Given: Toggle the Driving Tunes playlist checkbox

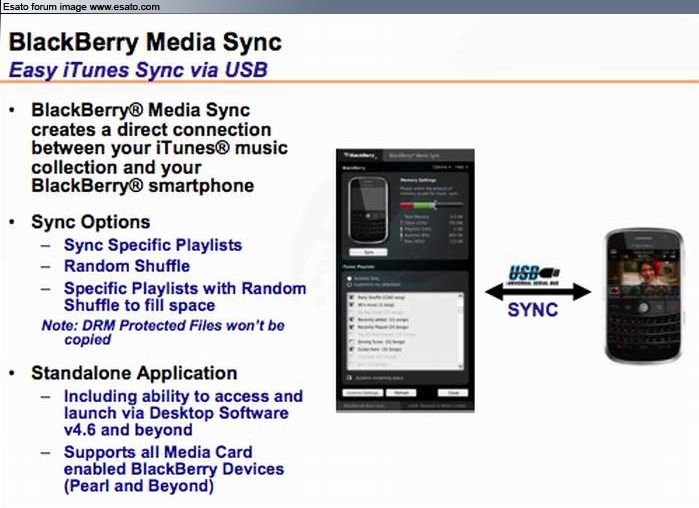Looking at the screenshot, I should (x=351, y=342).
